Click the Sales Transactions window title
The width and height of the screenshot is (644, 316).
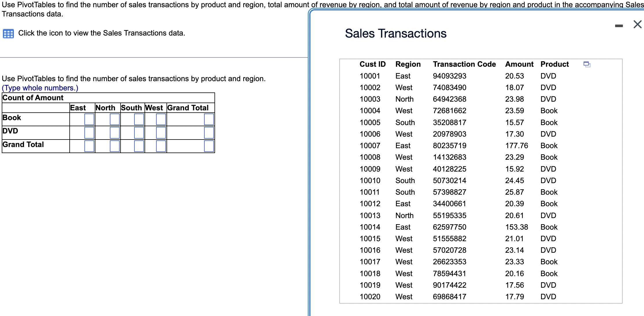[395, 33]
